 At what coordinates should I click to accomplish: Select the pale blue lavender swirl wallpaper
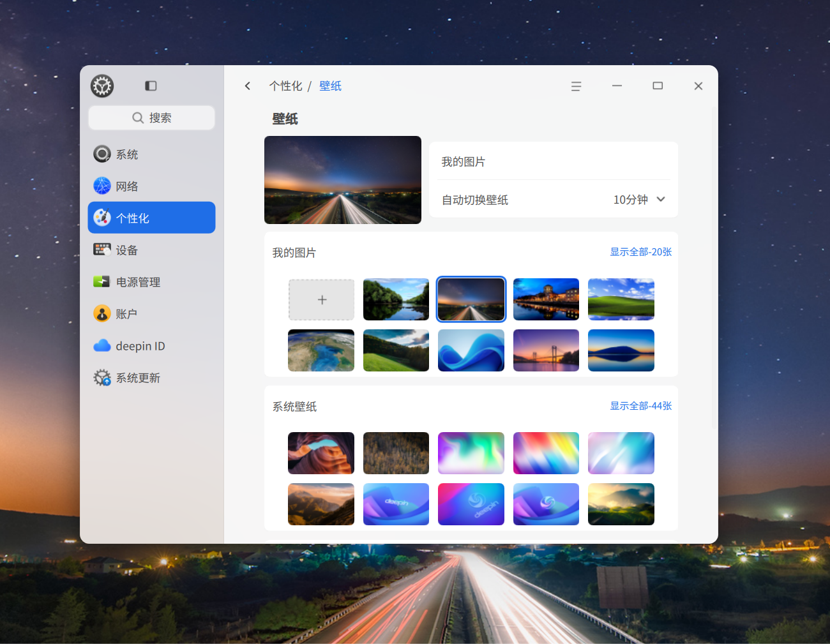click(x=621, y=453)
